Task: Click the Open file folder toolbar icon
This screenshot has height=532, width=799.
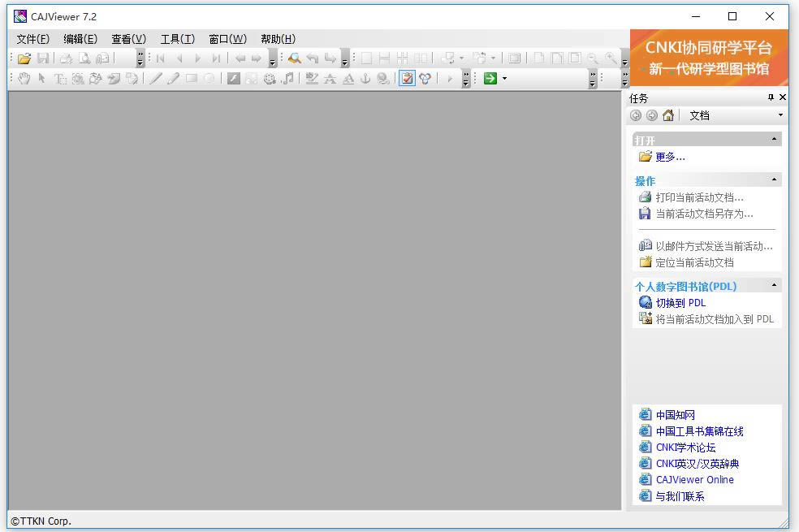Action: [24, 58]
